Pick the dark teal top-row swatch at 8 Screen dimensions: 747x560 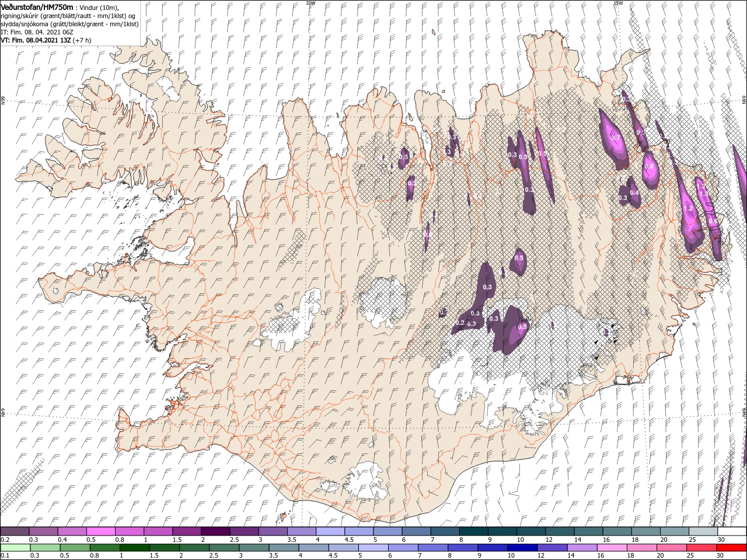[x=474, y=531]
